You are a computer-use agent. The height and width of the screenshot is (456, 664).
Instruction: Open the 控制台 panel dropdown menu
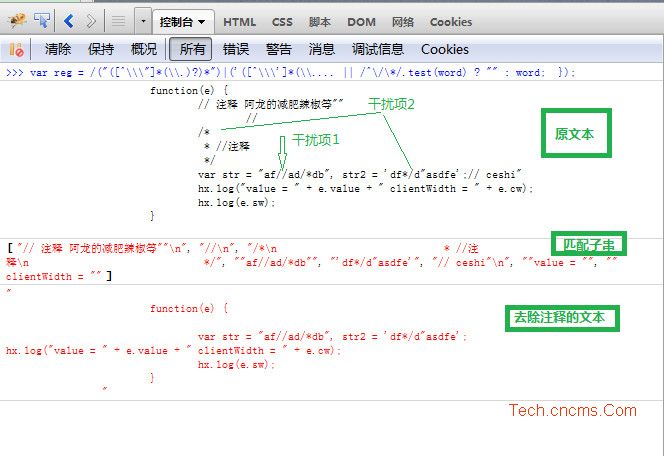[x=183, y=21]
